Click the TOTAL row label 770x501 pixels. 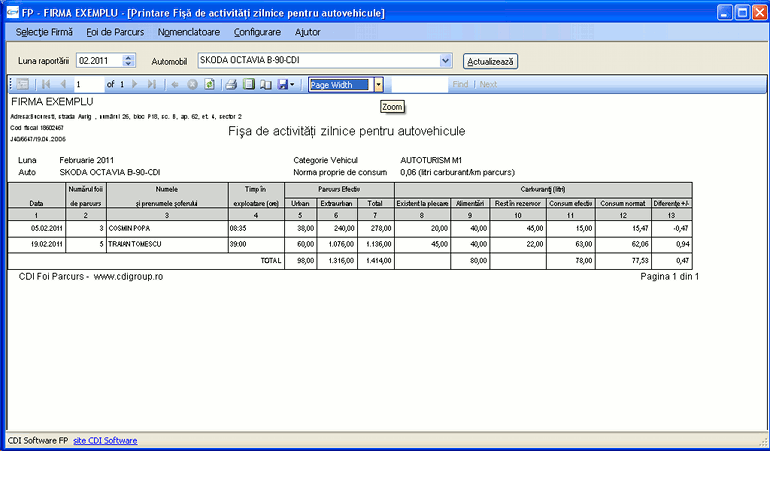[271, 261]
